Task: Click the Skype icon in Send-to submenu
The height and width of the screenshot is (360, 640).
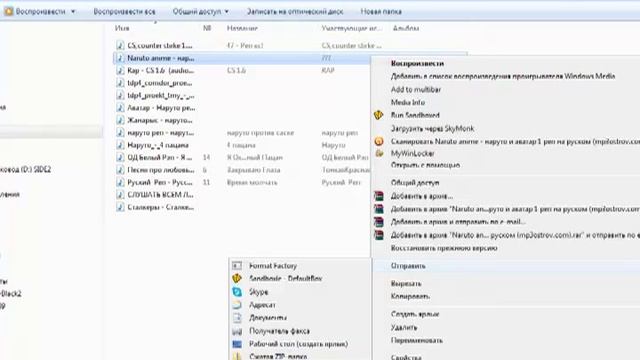Action: [237, 291]
